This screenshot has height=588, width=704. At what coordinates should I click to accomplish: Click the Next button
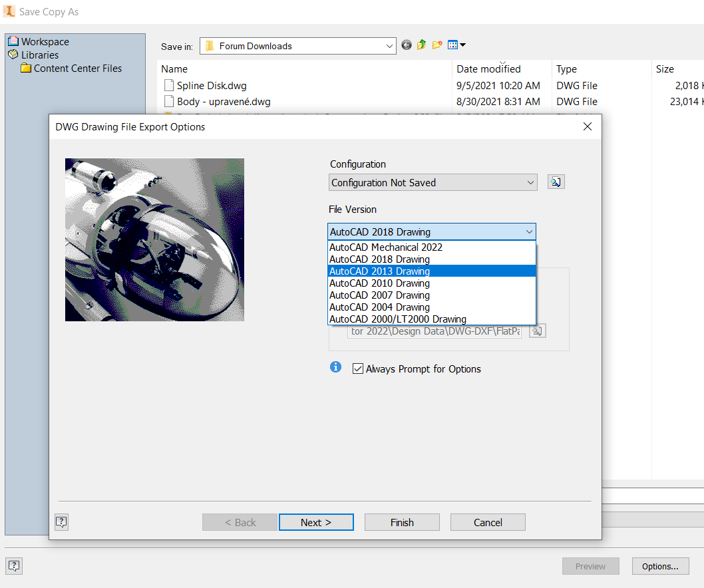(316, 522)
